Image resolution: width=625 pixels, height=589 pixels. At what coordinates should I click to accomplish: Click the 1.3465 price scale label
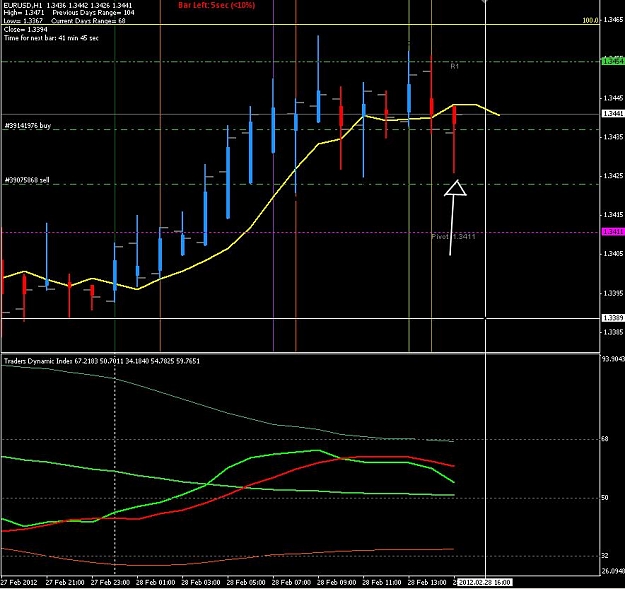point(613,20)
